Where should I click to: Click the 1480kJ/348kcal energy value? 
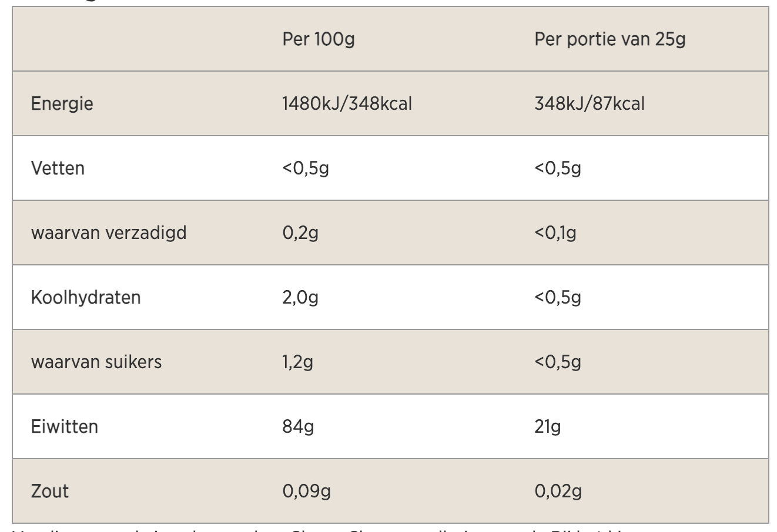347,104
